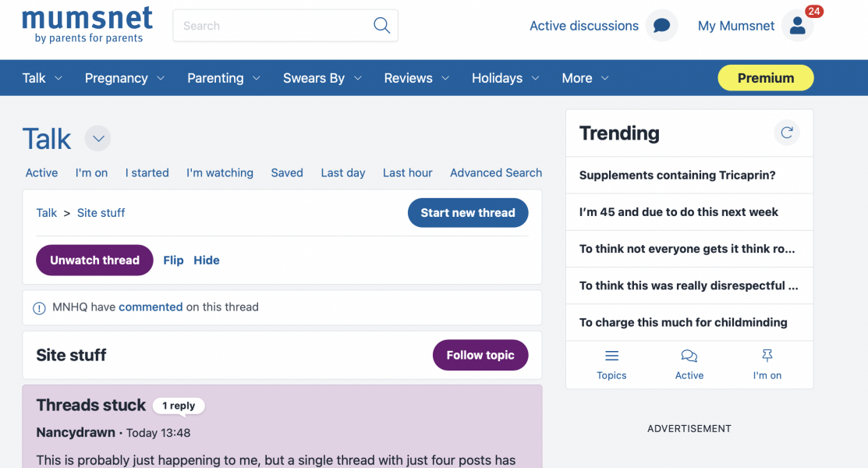Expand the Talk heading dropdown arrow
This screenshot has height=468, width=868.
(97, 138)
